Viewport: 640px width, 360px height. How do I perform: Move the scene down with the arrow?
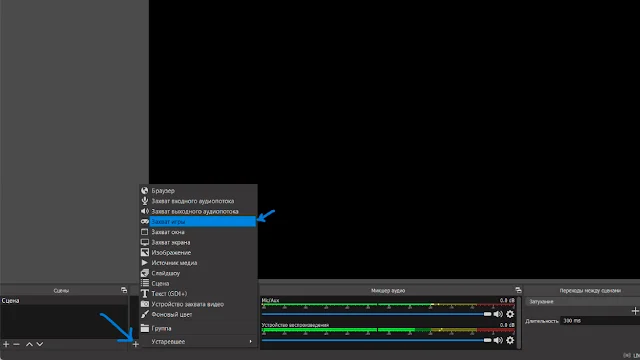(x=40, y=344)
